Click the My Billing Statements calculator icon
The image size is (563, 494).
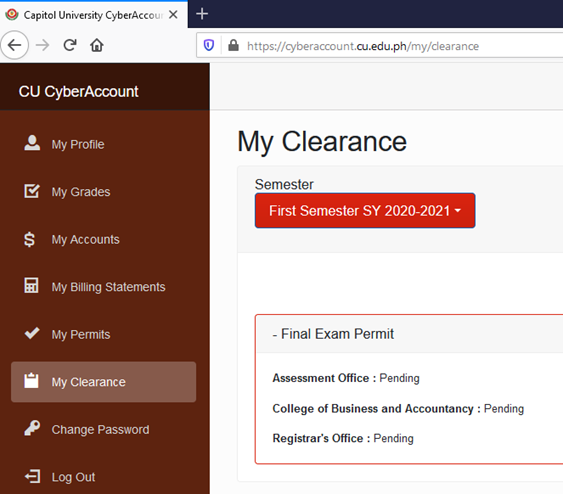(x=31, y=285)
